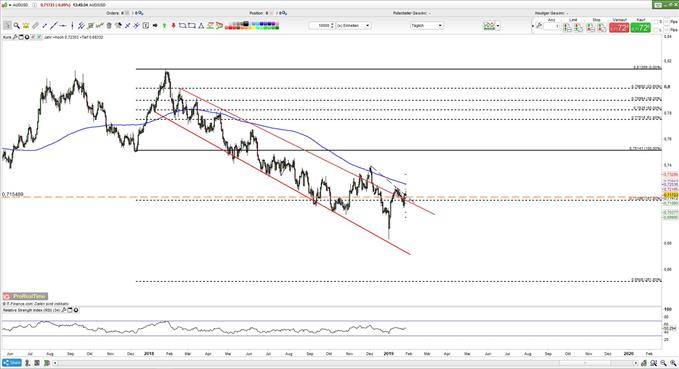Select the black arrow drawing tool

[155, 26]
